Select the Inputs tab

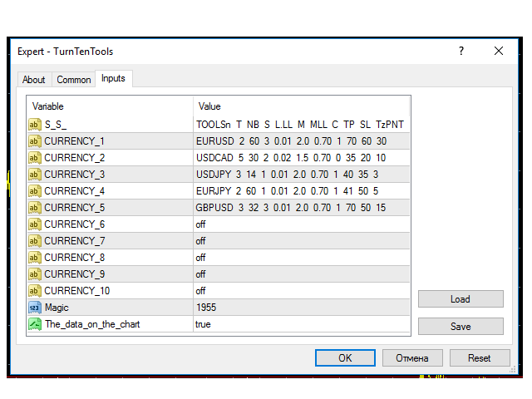point(113,79)
